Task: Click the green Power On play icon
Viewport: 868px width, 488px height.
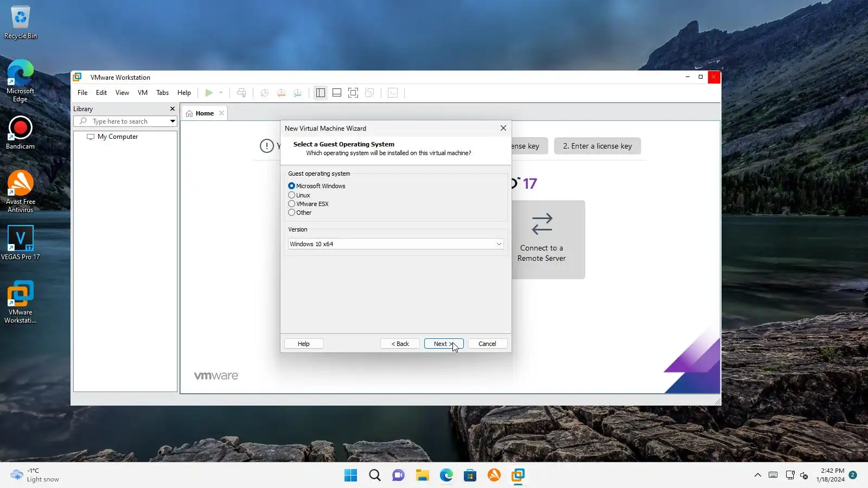Action: [209, 93]
